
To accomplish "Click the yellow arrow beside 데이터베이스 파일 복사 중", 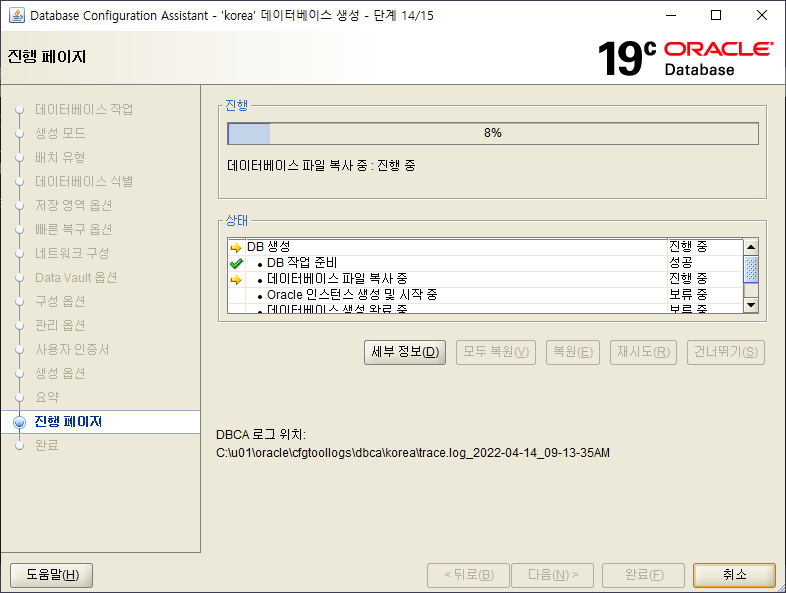I will 236,279.
